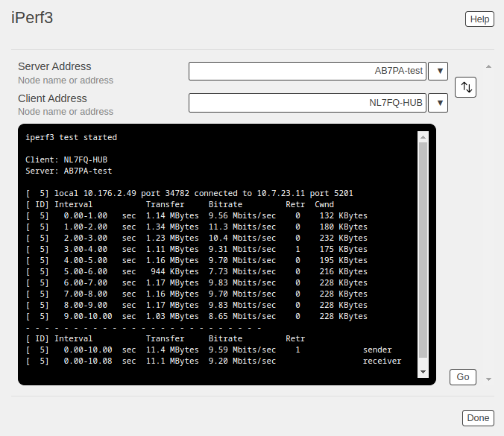The width and height of the screenshot is (504, 436).
Task: Click the output console scrollbar thumb
Action: (x=423, y=250)
